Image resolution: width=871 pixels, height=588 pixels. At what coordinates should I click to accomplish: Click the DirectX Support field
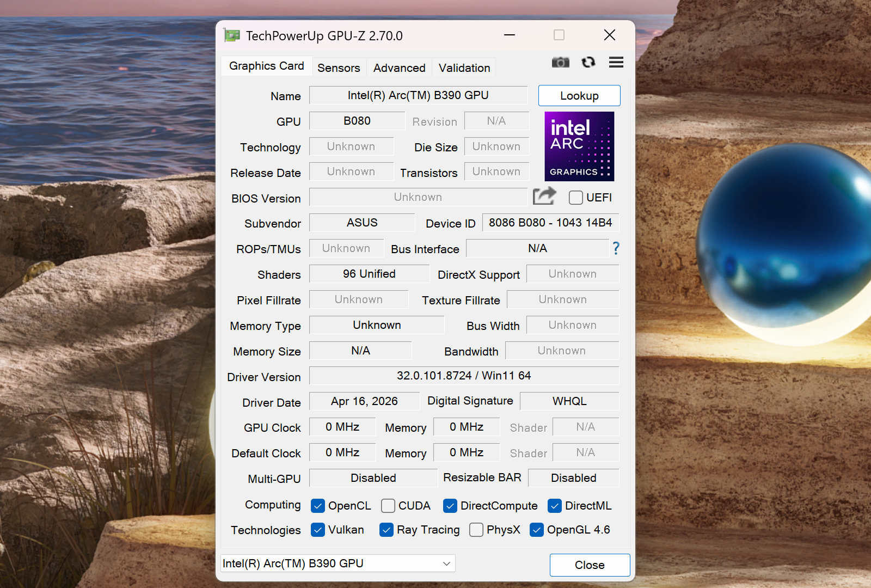coord(573,274)
